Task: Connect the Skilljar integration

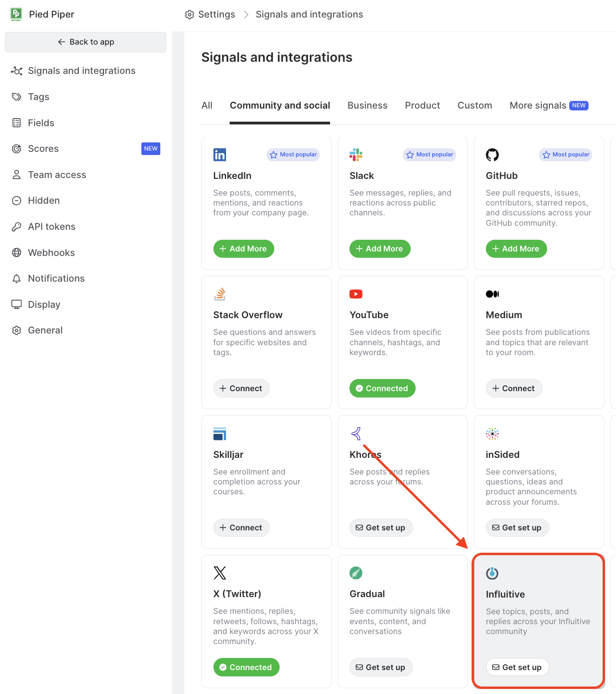Action: coord(241,528)
